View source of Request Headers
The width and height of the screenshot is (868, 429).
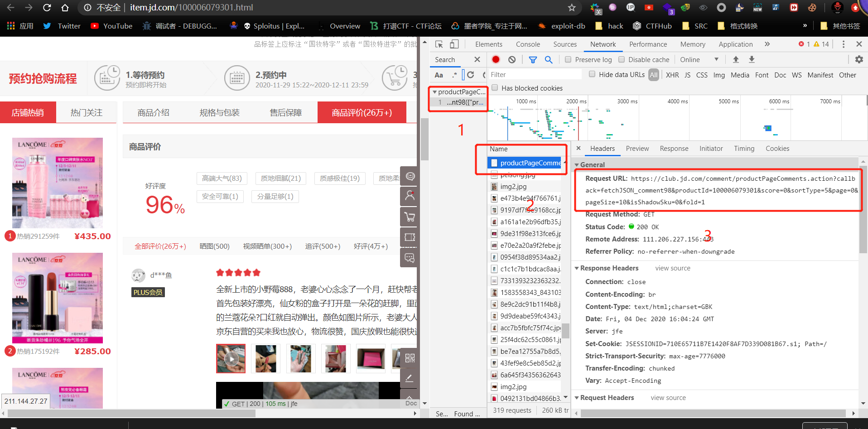668,398
